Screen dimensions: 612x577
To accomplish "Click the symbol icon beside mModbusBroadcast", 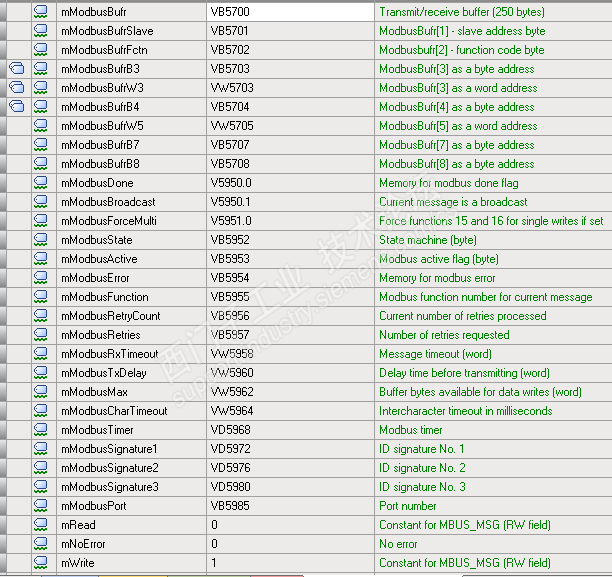I will 41,202.
